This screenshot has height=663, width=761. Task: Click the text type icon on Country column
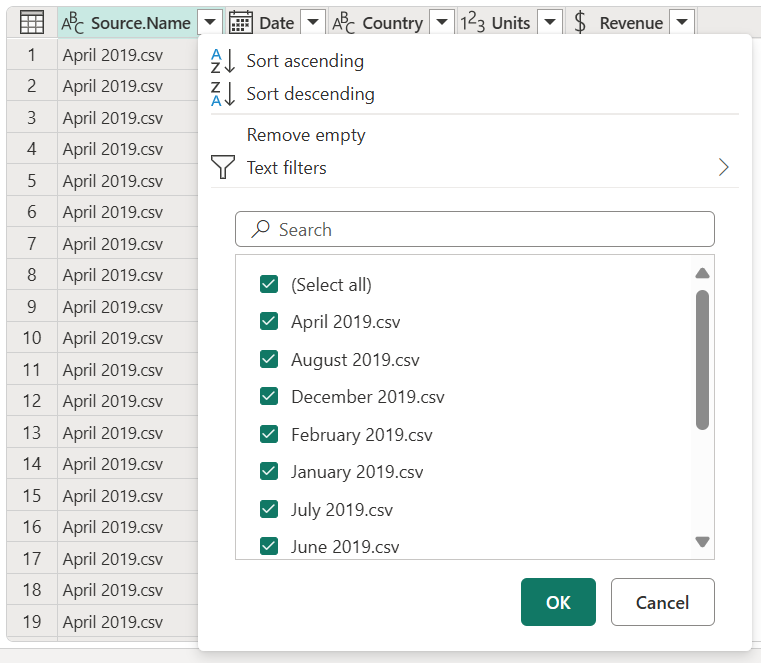[343, 22]
